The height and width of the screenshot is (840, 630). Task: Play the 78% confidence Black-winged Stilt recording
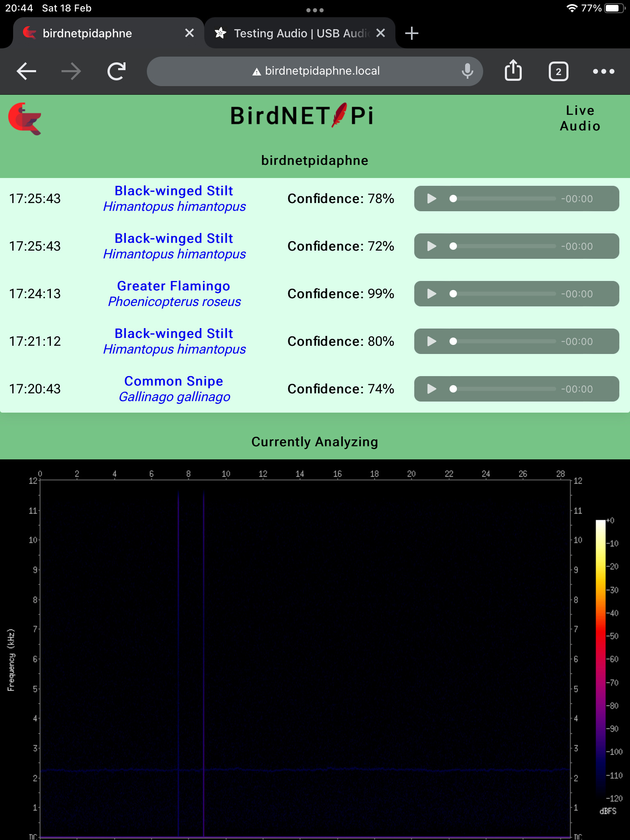tap(431, 199)
